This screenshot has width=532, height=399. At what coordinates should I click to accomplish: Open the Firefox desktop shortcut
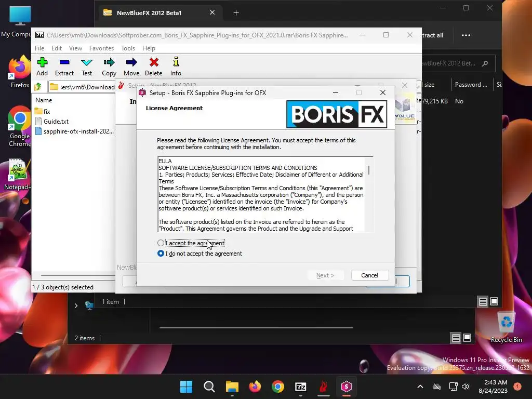[x=19, y=72]
